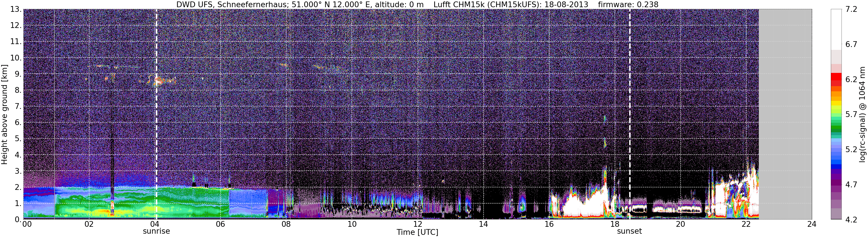Screen dimensions: 868x238
Task: Click the 'Time [UTC]' axis title
Action: (417, 232)
